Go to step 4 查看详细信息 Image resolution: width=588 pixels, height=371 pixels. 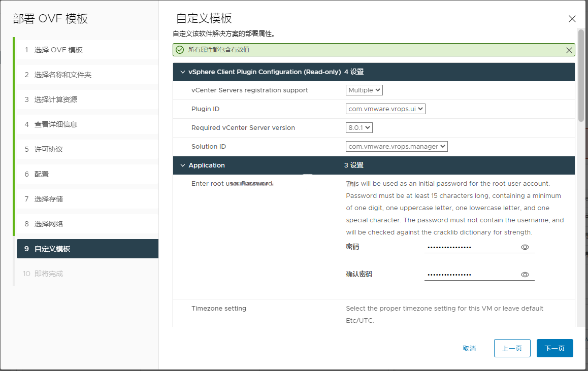55,124
